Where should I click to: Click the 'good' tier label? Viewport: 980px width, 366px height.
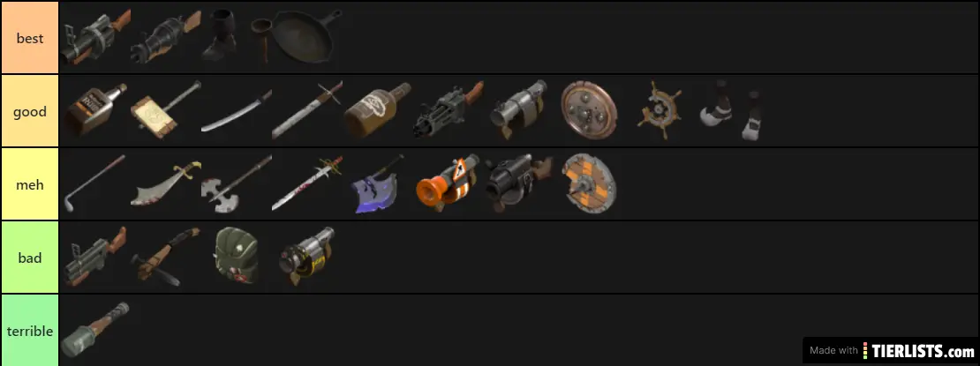point(29,111)
